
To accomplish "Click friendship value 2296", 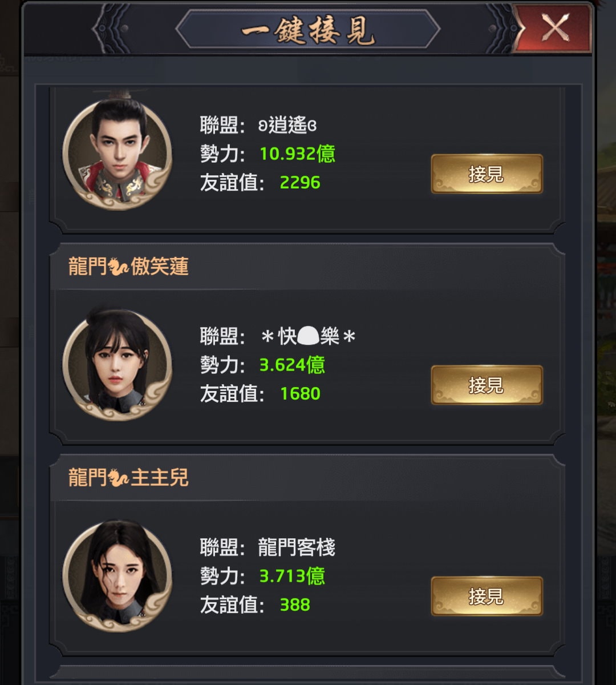I will [300, 183].
